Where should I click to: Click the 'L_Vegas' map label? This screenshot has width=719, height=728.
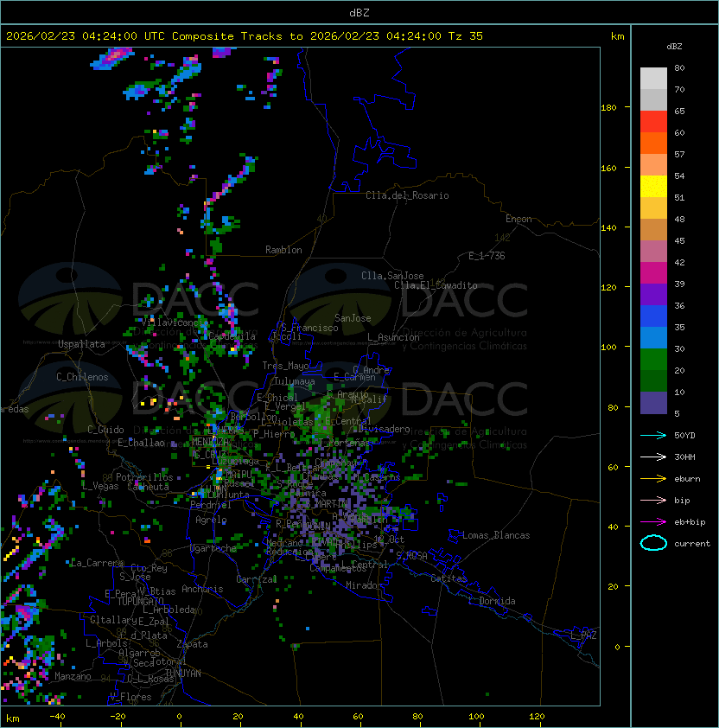coord(100,486)
